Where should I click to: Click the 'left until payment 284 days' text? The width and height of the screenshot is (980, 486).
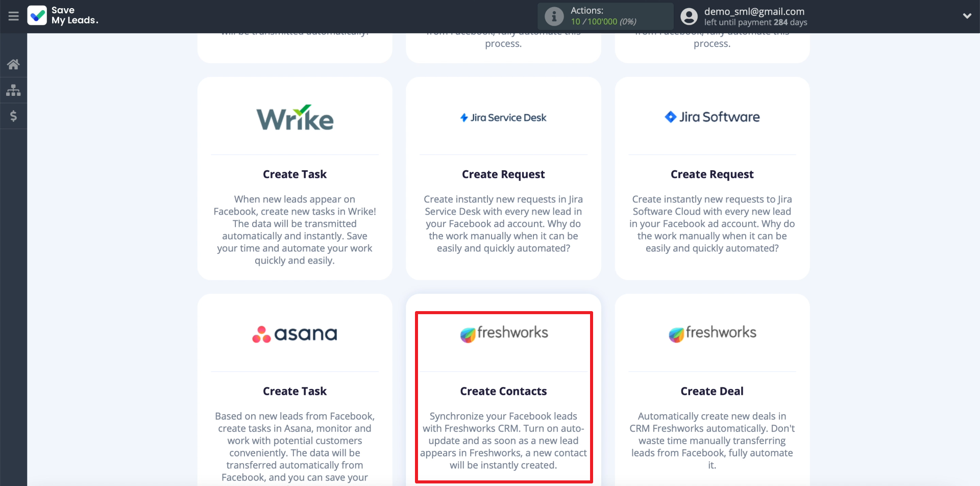755,22
